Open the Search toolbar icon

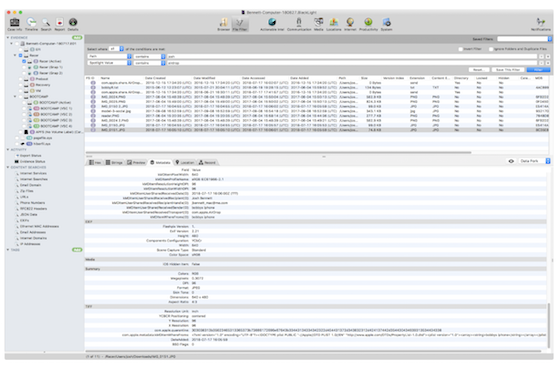[x=46, y=23]
